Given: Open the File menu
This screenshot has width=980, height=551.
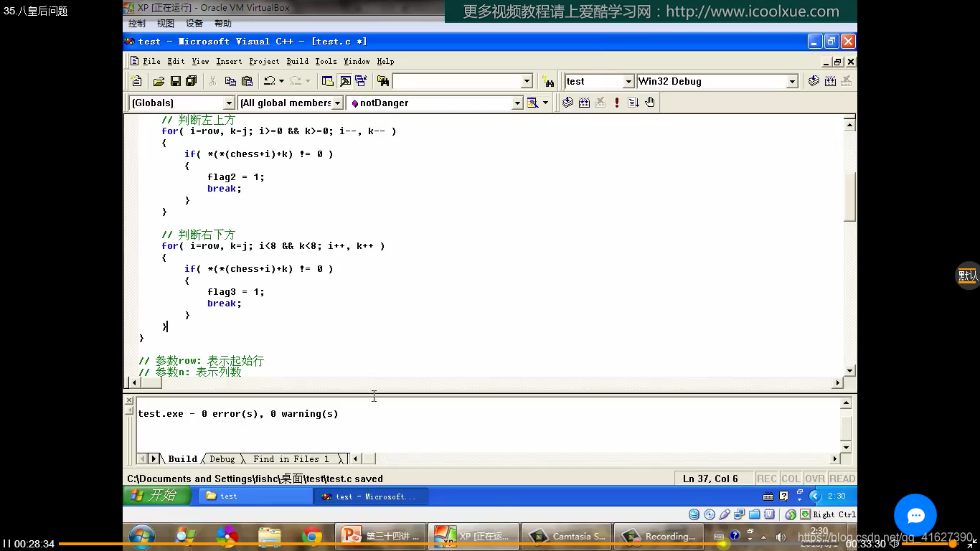Looking at the screenshot, I should [151, 61].
